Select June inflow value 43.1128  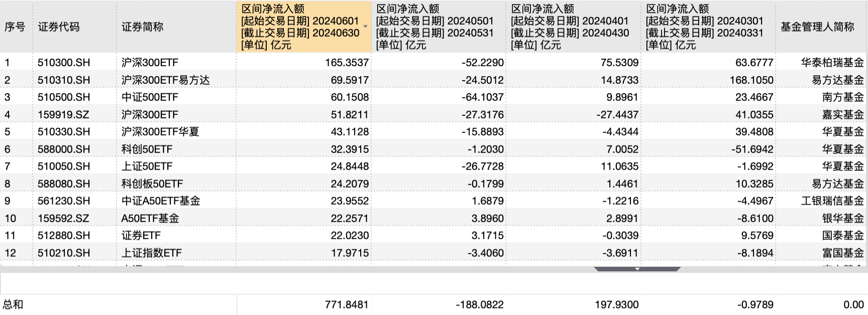[350, 131]
